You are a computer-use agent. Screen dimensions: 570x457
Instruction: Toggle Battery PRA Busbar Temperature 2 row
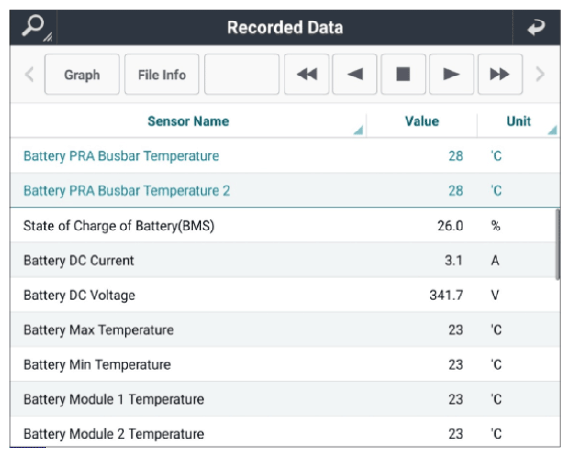pos(285,191)
